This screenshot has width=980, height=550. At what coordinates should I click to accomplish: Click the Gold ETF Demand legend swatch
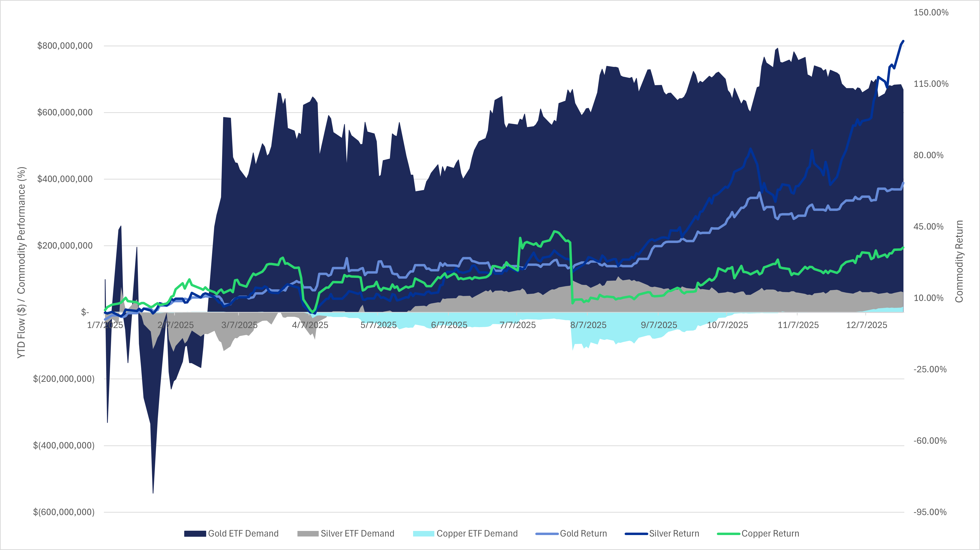195,534
